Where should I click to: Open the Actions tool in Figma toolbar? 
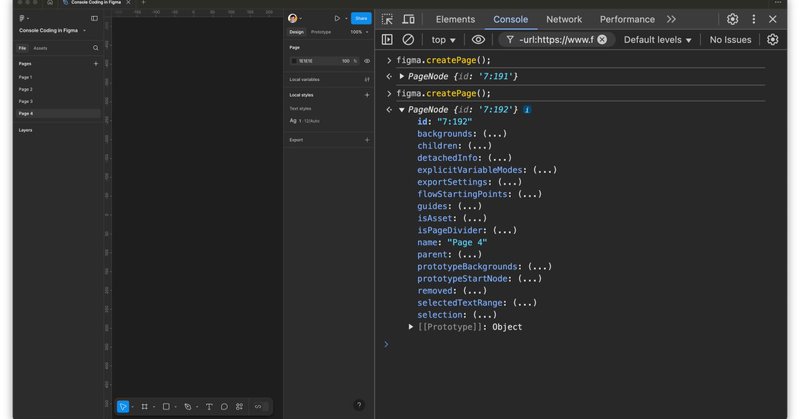pyautogui.click(x=239, y=407)
